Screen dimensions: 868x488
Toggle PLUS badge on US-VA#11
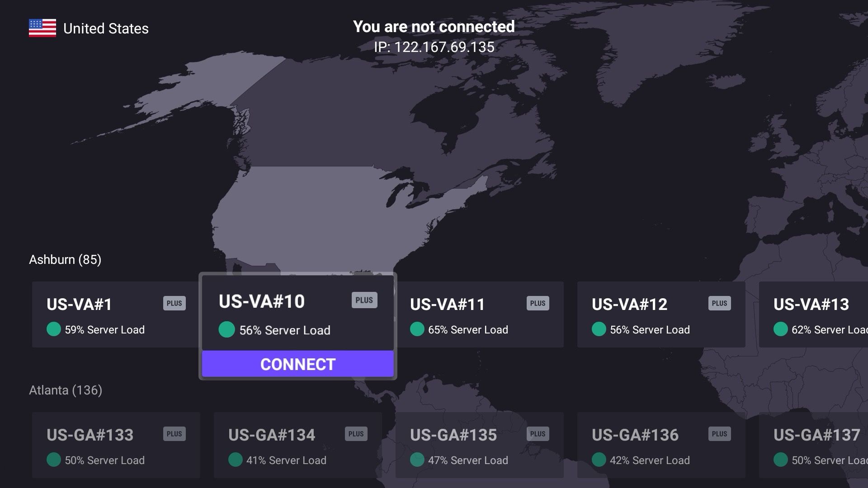(537, 303)
